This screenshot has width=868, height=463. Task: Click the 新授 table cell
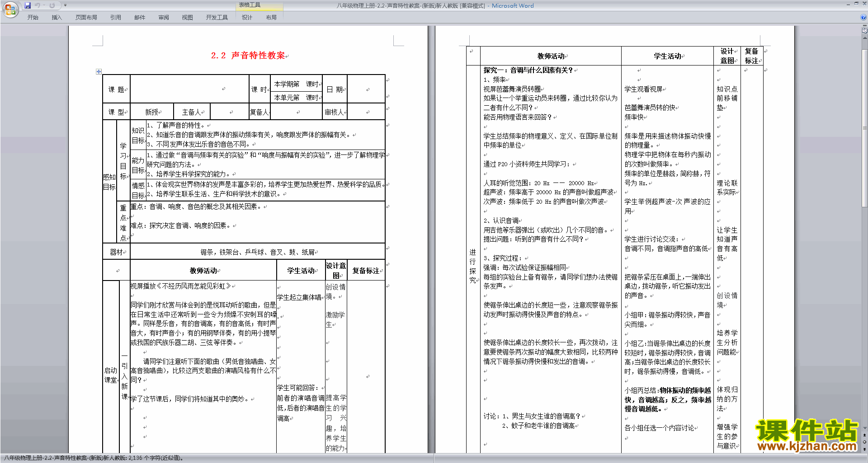[x=152, y=112]
